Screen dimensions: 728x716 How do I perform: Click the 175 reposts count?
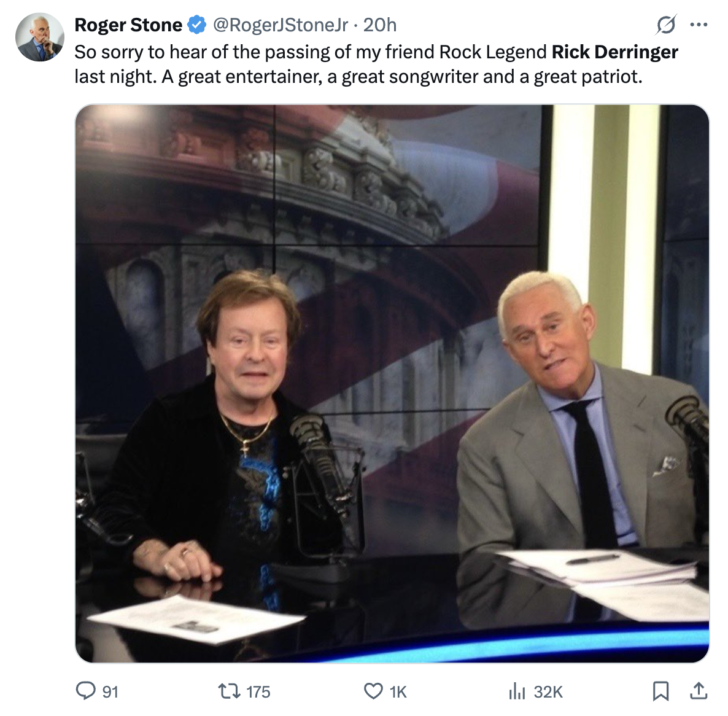tap(258, 692)
